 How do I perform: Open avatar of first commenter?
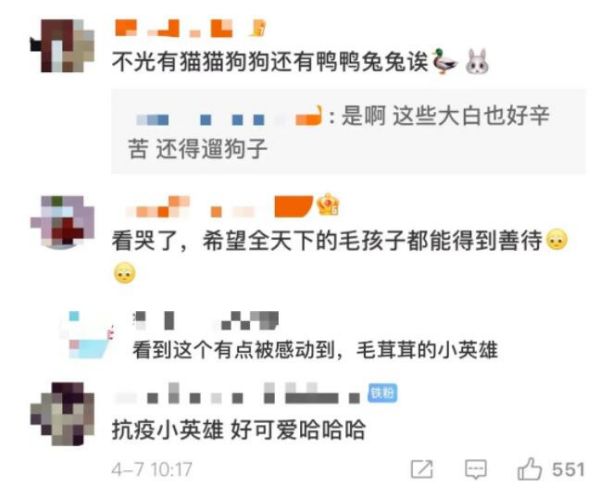coord(63,46)
